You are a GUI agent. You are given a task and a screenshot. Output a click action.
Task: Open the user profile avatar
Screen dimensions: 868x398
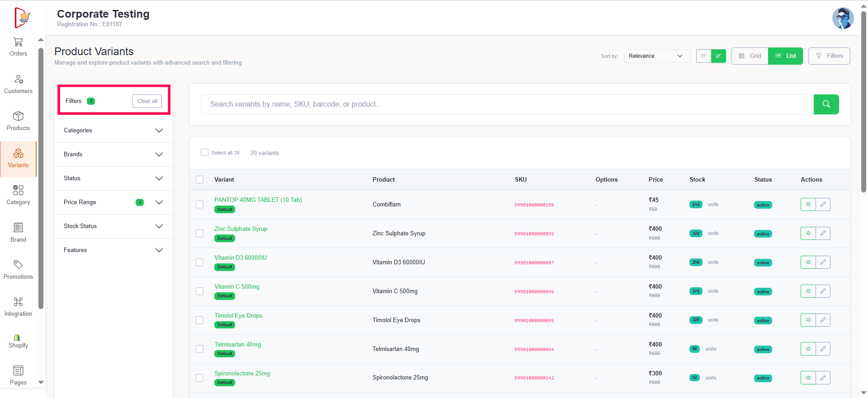tap(843, 19)
